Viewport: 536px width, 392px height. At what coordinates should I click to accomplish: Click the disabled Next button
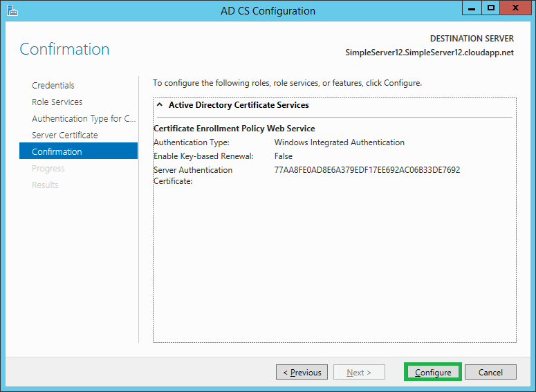click(359, 373)
